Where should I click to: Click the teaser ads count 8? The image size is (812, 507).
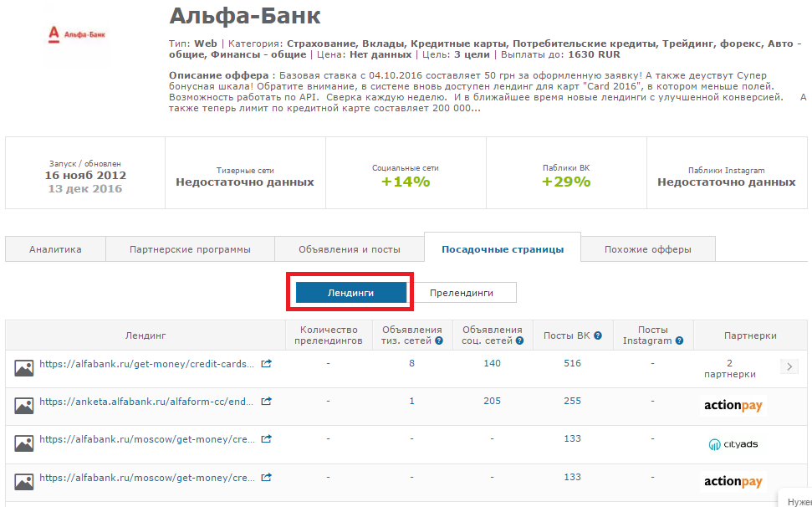411,364
